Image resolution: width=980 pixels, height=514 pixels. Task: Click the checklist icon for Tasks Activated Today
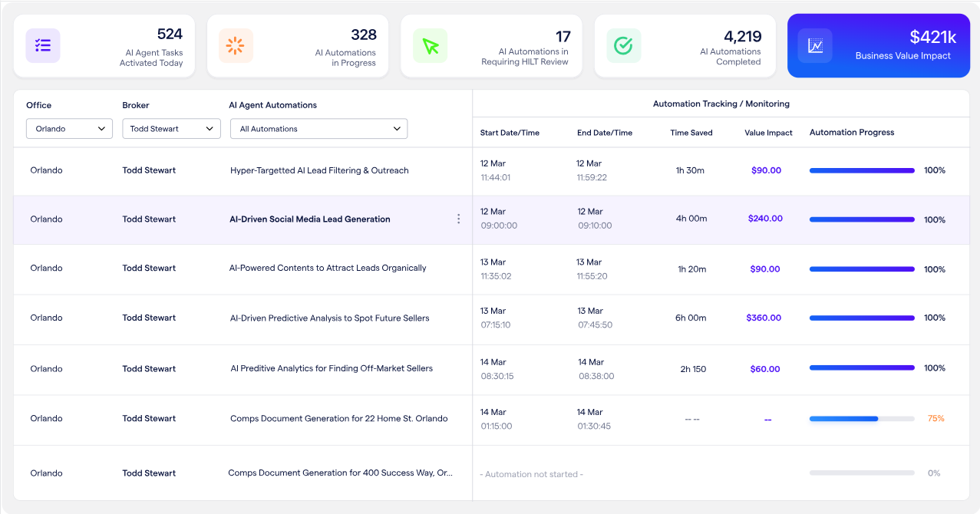[x=43, y=46]
